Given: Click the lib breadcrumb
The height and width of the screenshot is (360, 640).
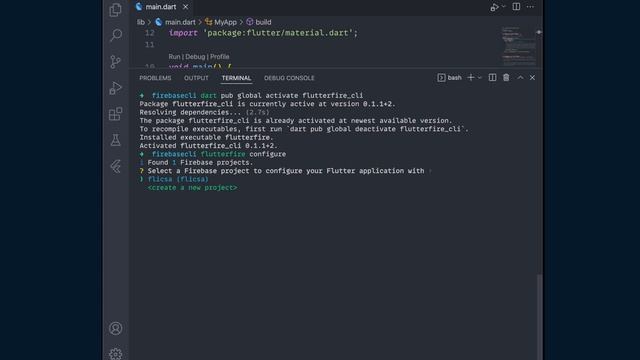Looking at the screenshot, I should tap(141, 22).
